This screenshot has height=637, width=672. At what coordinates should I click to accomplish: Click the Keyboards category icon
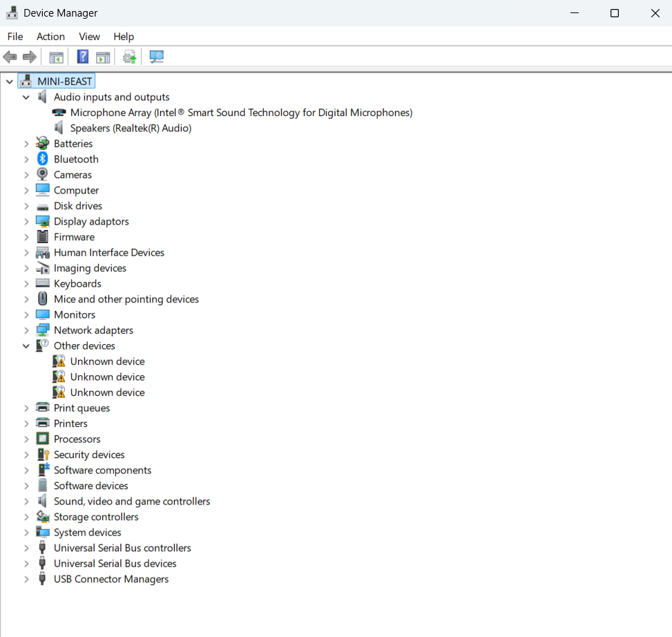point(42,283)
